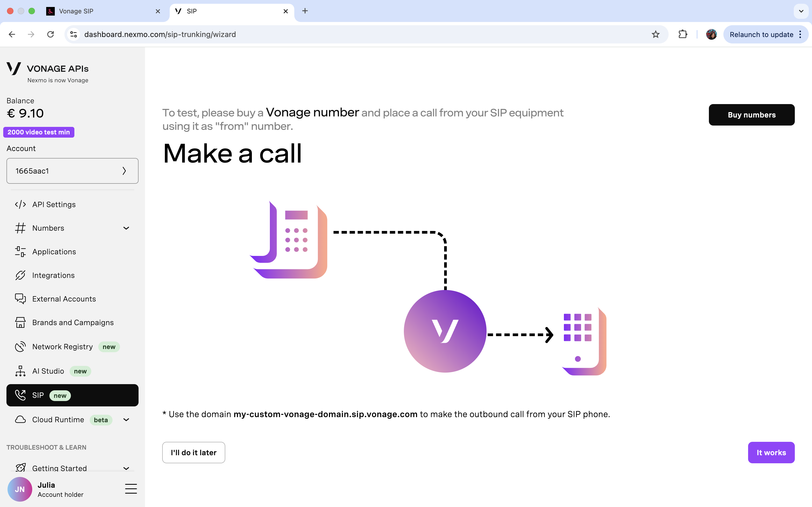Image resolution: width=812 pixels, height=507 pixels.
Task: Click the I'll do it later button
Action: pyautogui.click(x=194, y=452)
